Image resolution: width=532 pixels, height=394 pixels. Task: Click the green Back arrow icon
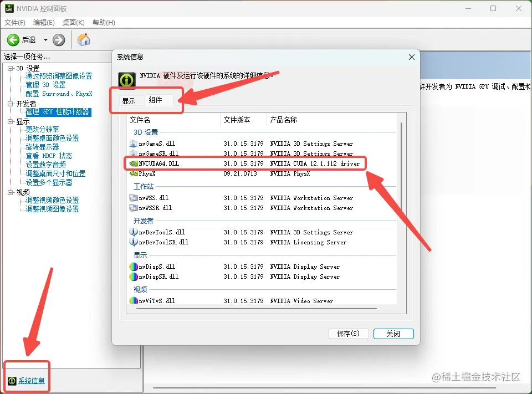tap(13, 40)
